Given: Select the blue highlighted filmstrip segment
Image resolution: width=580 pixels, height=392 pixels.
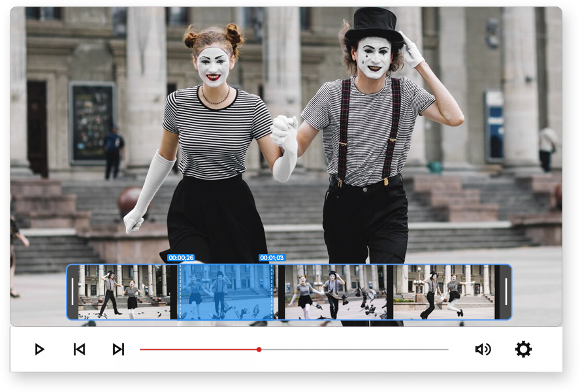Looking at the screenshot, I should click(x=225, y=292).
